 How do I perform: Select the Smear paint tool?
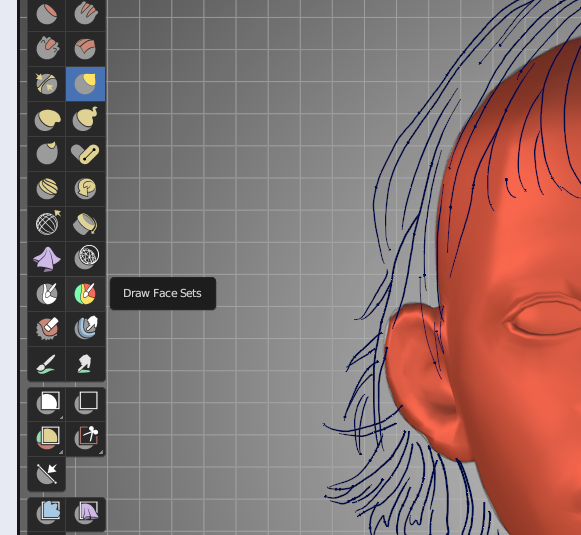85,363
